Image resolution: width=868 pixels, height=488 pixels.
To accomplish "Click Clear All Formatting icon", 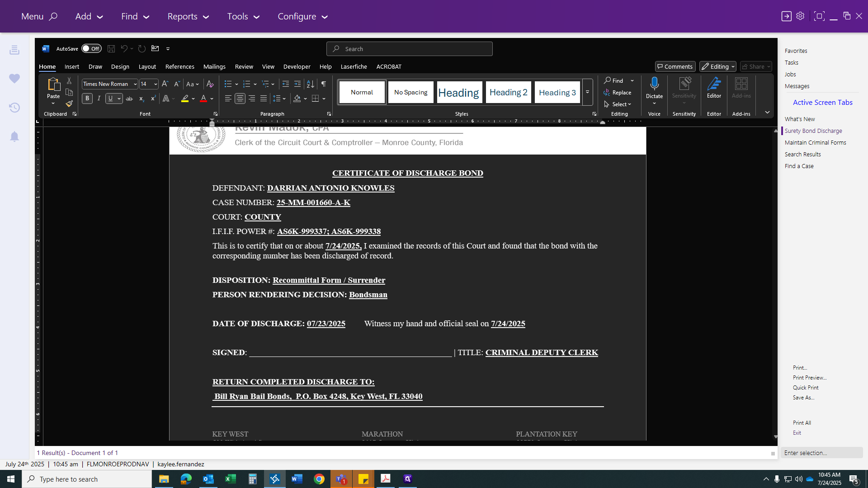I will tap(210, 84).
